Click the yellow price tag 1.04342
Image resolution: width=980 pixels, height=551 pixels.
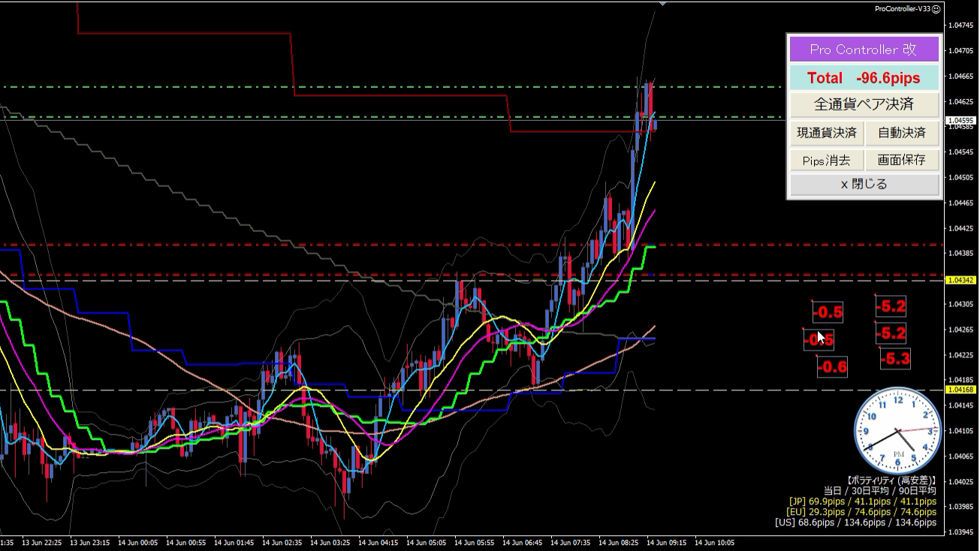[961, 280]
